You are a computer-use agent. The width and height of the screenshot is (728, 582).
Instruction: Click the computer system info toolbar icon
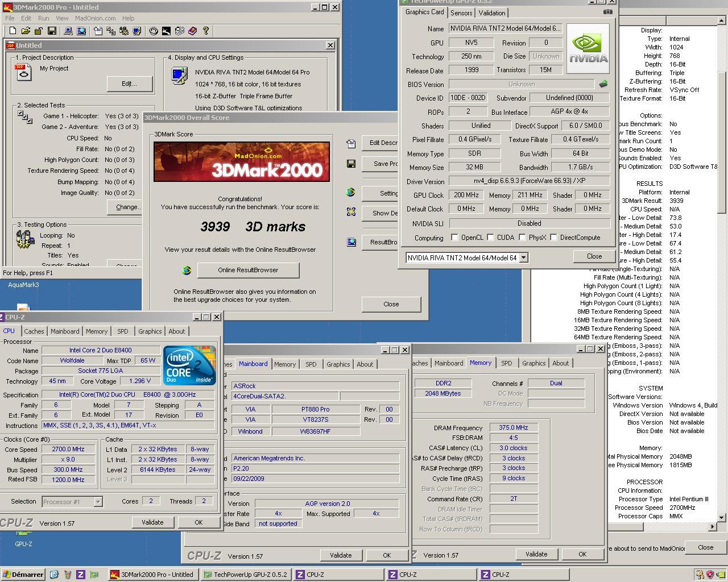click(68, 31)
